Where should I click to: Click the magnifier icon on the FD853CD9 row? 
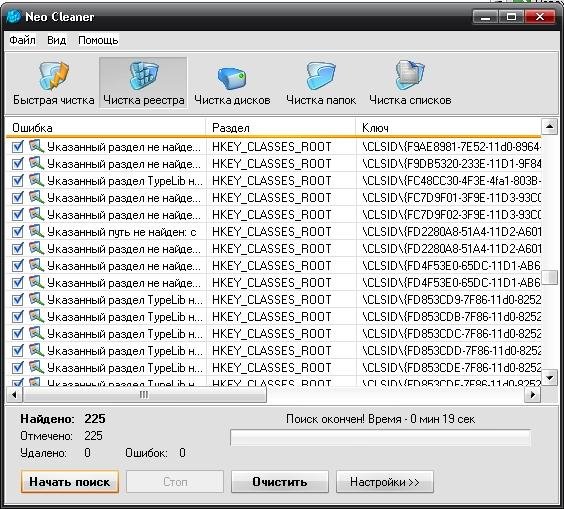point(36,299)
